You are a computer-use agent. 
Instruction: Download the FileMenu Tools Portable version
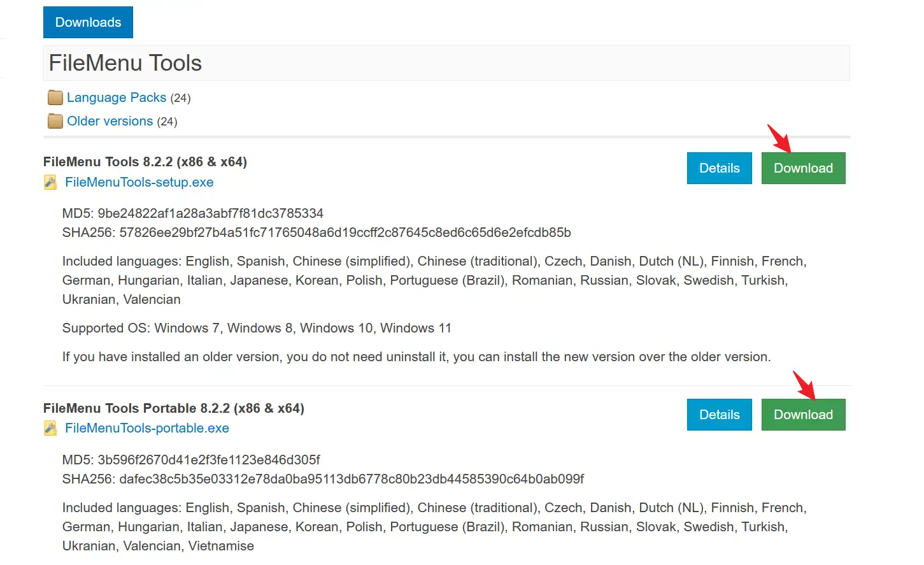pyautogui.click(x=803, y=415)
